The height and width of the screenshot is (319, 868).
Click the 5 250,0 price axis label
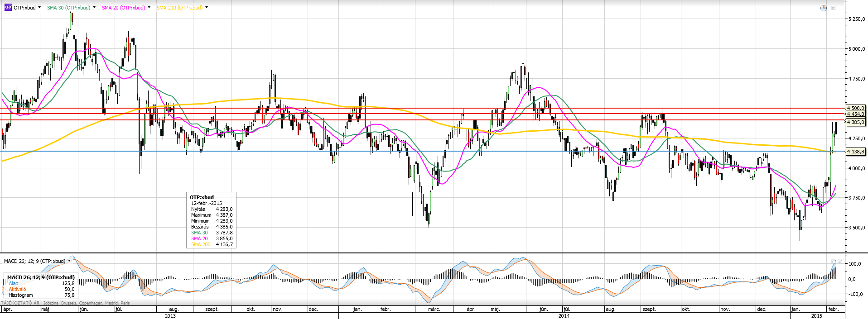click(x=856, y=19)
